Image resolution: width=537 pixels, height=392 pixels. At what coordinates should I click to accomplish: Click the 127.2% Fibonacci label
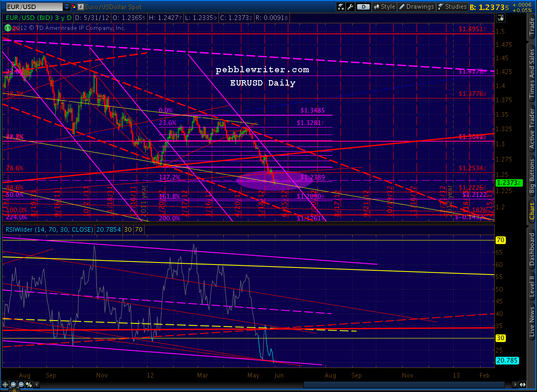click(x=169, y=177)
